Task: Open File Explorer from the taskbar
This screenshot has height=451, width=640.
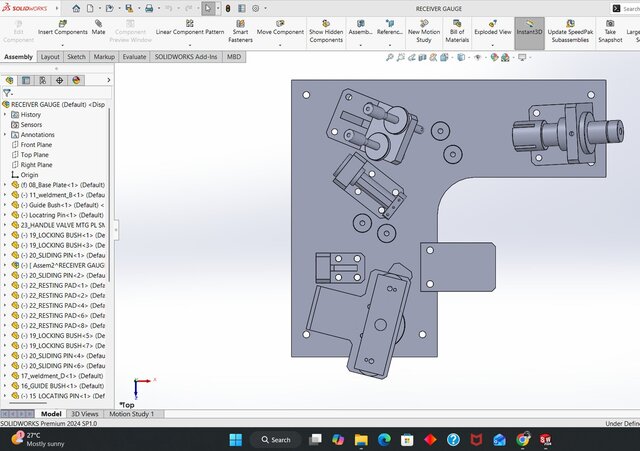Action: [361, 440]
